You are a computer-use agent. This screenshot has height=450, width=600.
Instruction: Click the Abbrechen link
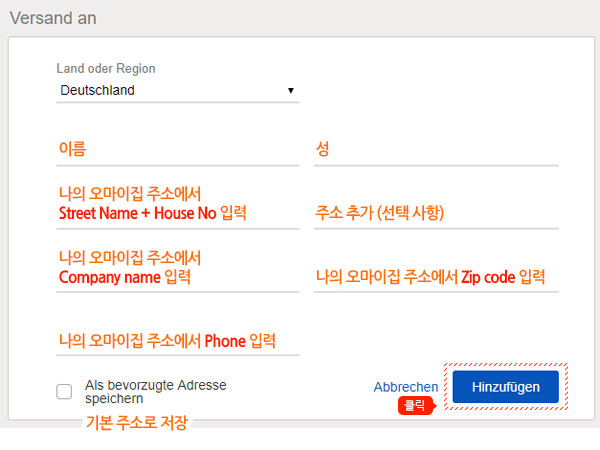click(406, 387)
